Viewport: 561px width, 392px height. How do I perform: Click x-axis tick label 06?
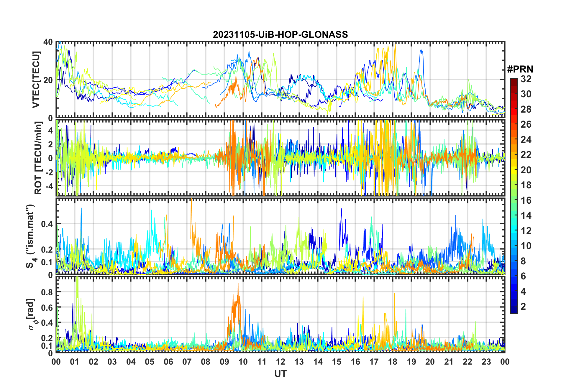click(168, 362)
